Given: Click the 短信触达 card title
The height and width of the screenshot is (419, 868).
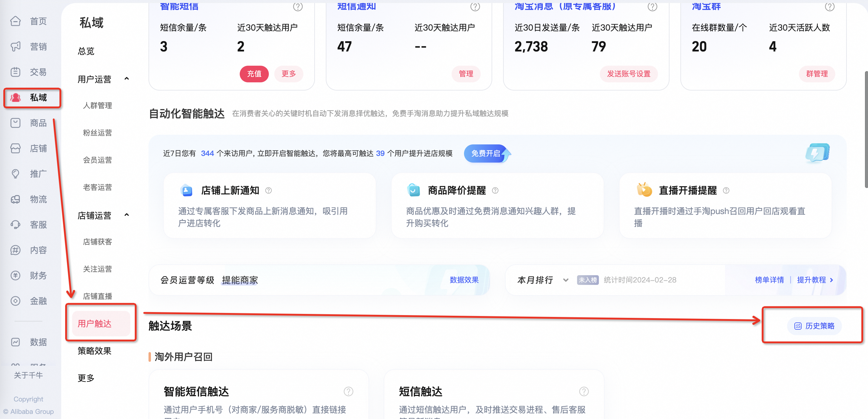Looking at the screenshot, I should coord(421,391).
